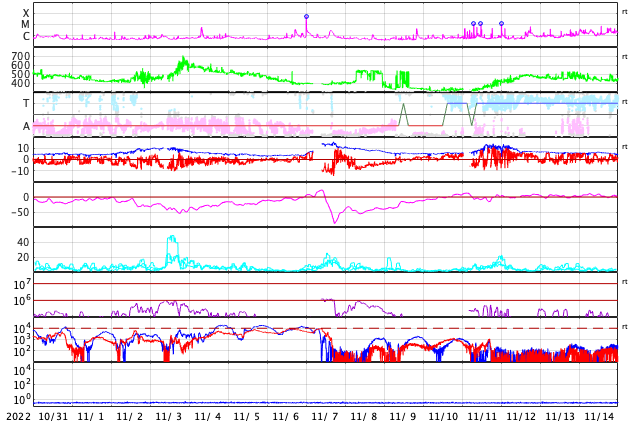Select the 11/12 date label

click(x=521, y=417)
